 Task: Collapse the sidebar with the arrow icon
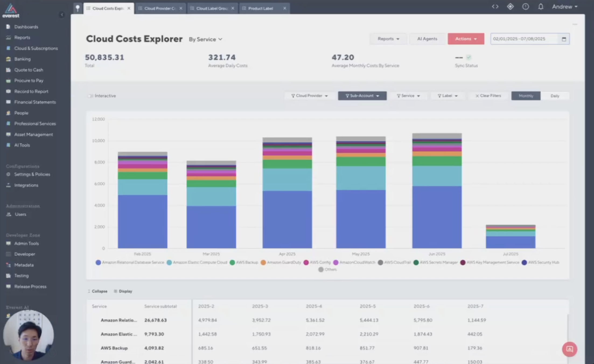(62, 15)
